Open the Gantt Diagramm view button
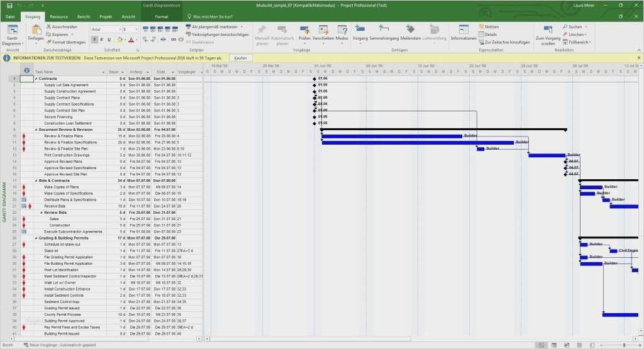644x349 pixels. click(x=13, y=35)
